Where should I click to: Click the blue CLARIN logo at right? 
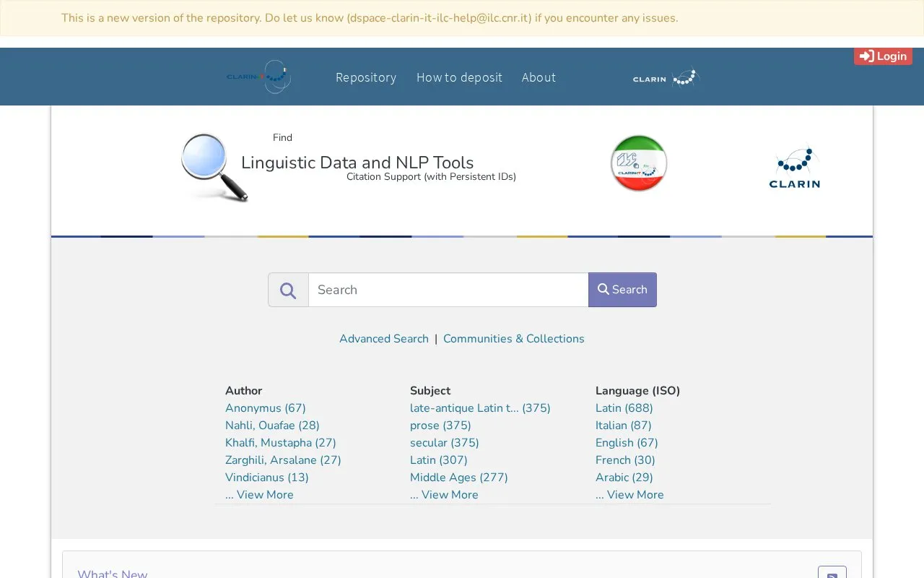pos(795,167)
